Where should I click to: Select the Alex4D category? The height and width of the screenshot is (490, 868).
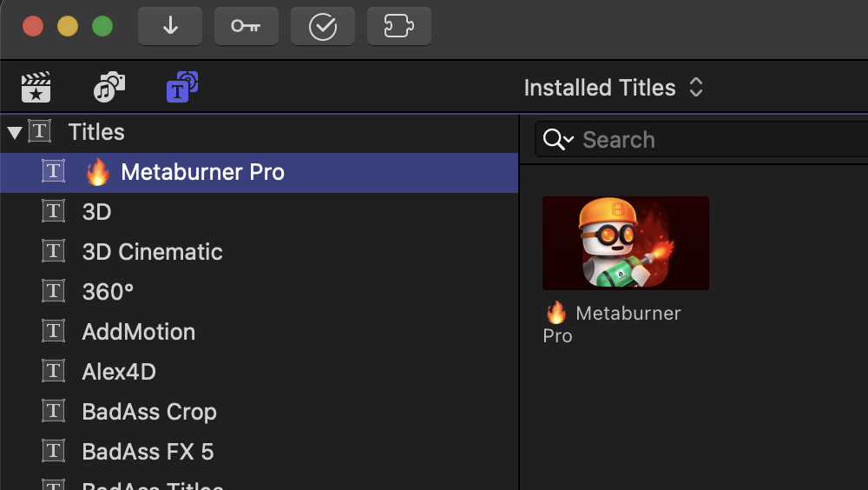point(119,372)
